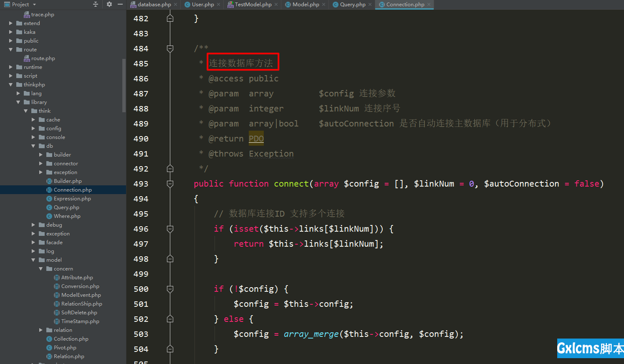Image resolution: width=624 pixels, height=364 pixels.
Task: Open TimeStamp.php in tree
Action: (x=80, y=321)
